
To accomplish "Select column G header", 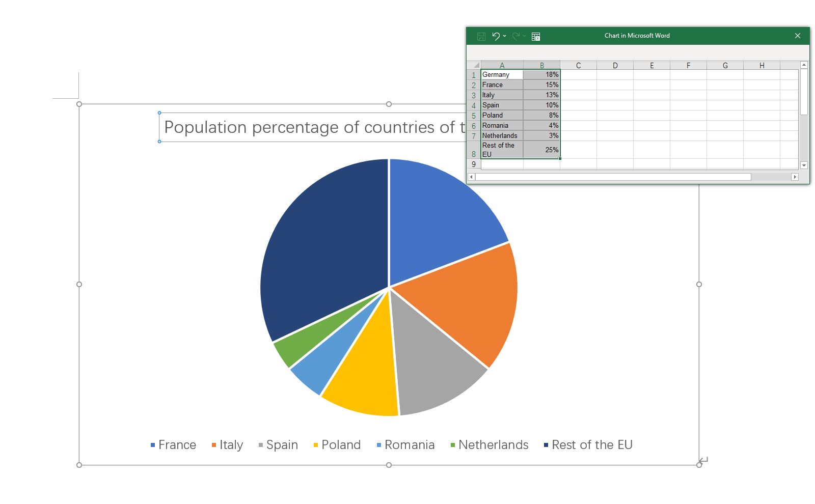I will [725, 65].
